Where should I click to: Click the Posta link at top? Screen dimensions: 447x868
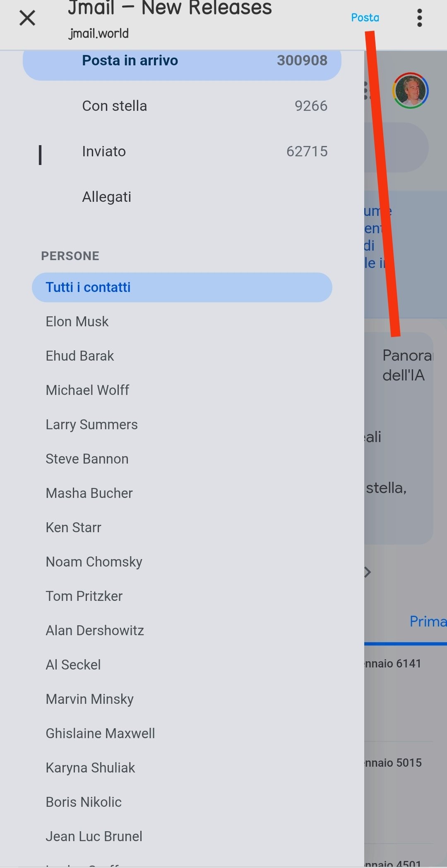(365, 18)
